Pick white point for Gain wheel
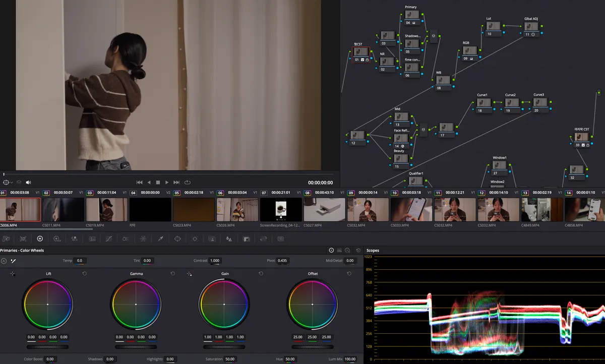Screen dimensions: 605x364 click(189, 274)
